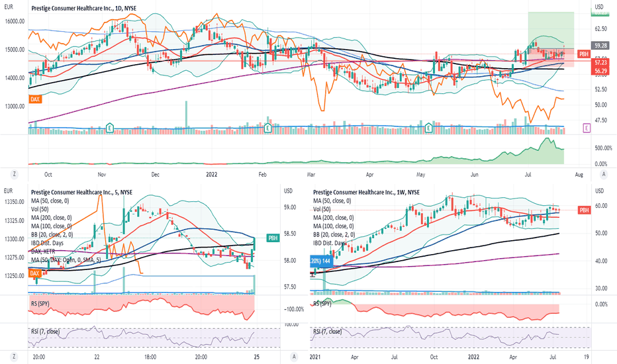Click the October earnings E marker on the daily chart
The width and height of the screenshot is (617, 364).
click(110, 128)
